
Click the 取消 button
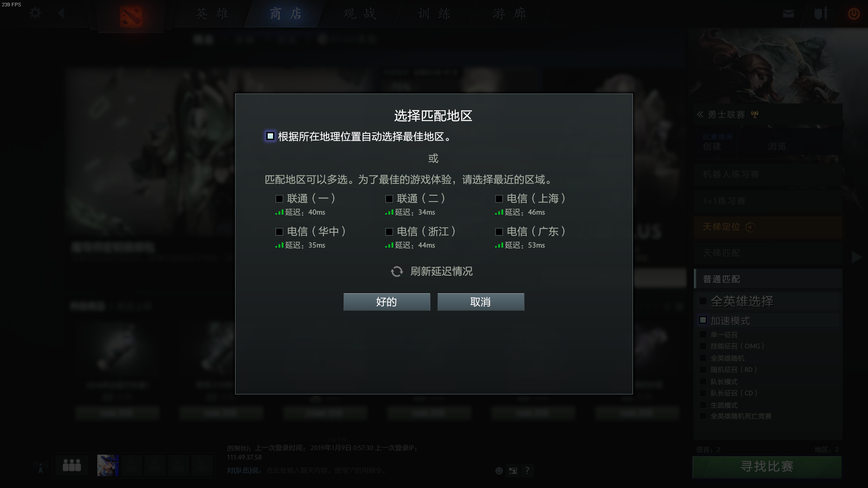pos(481,302)
